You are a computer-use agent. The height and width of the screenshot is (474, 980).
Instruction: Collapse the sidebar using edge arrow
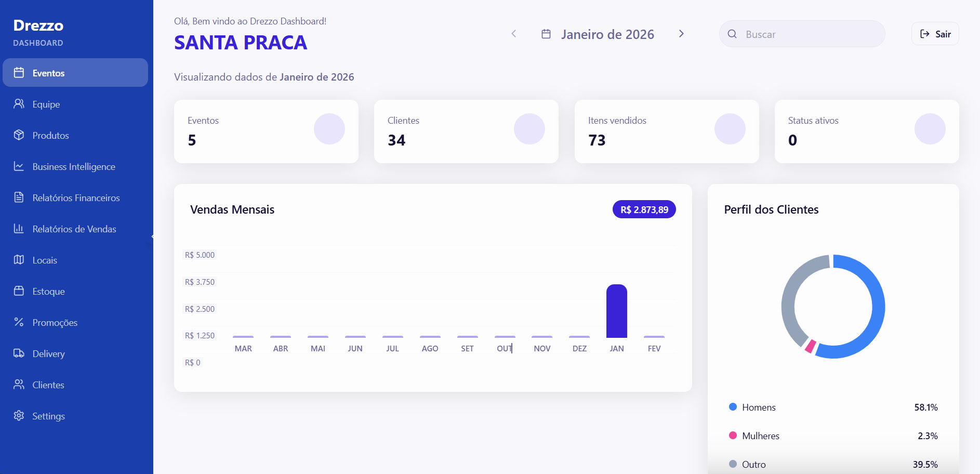(152, 236)
